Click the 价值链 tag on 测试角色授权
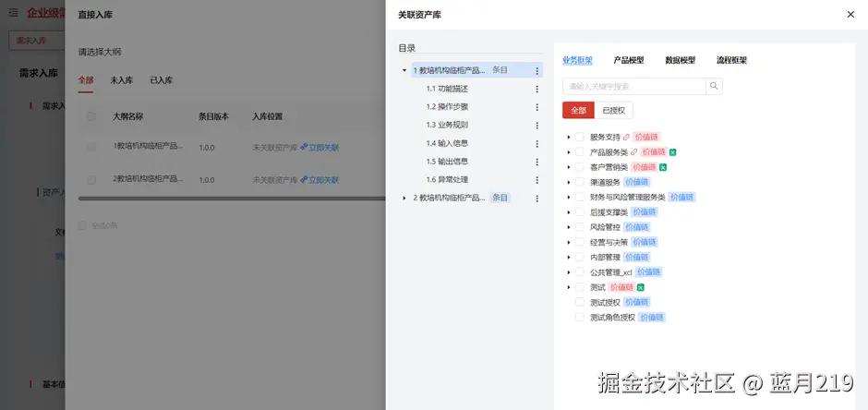 (652, 318)
